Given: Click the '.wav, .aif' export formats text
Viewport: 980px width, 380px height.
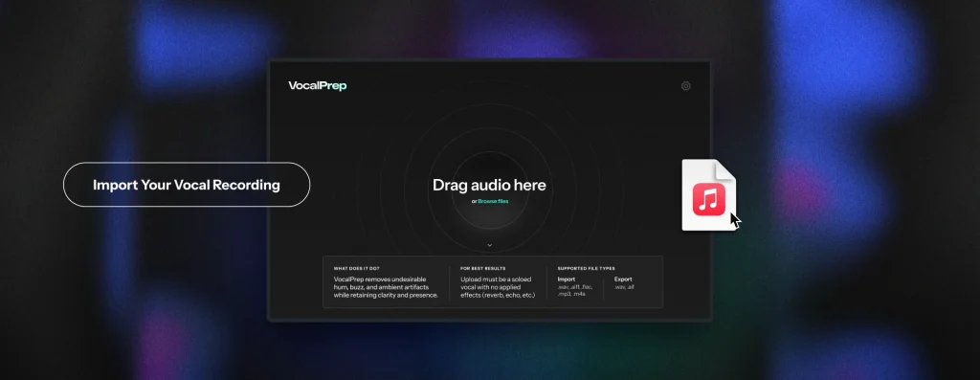Looking at the screenshot, I should click(x=624, y=287).
